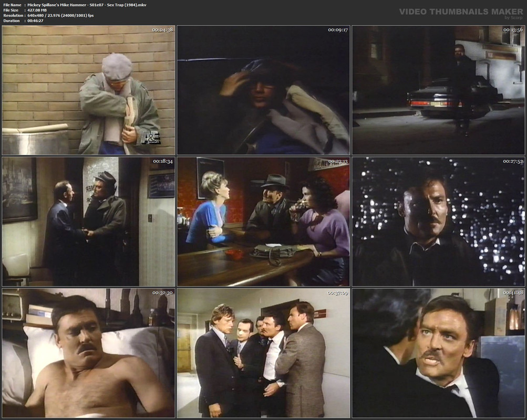
Task: Click the Resolution label
Action: 13,15
